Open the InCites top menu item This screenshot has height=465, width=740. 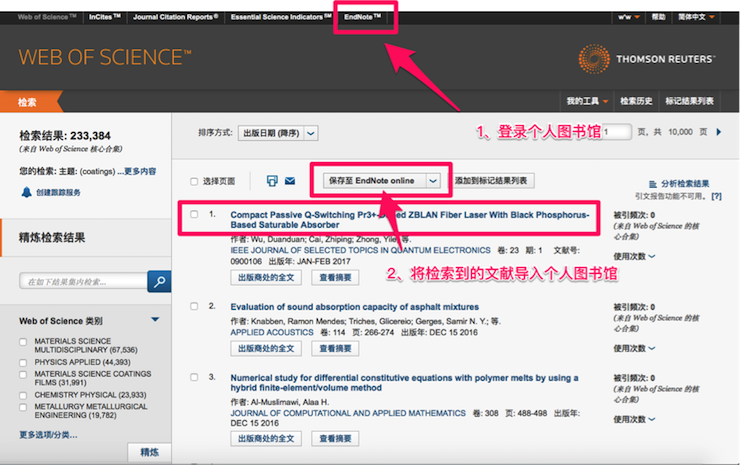click(105, 17)
